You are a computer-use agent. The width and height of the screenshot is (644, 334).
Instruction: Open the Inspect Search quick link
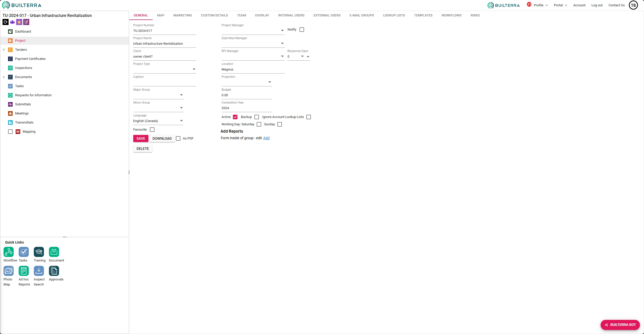[39, 271]
